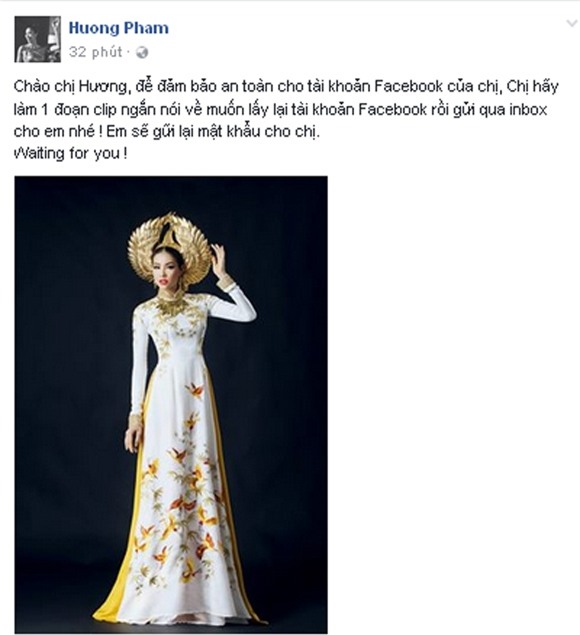The image size is (580, 635).
Task: View the attached áo dài photo
Action: coord(171,404)
